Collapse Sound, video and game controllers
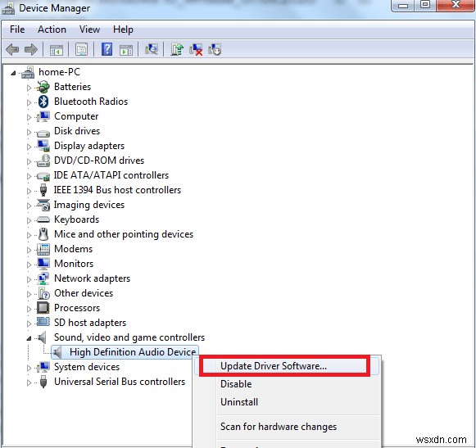 click(29, 338)
